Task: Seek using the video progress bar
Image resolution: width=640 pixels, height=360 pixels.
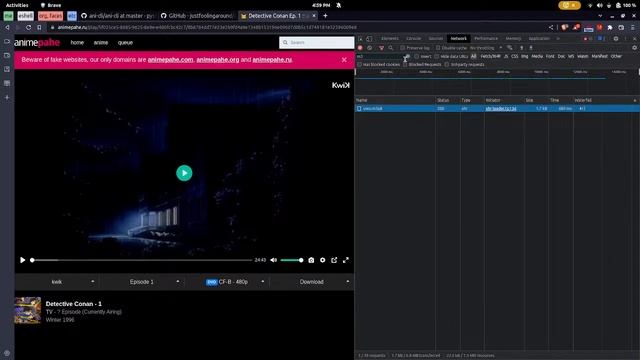Action: [142, 260]
